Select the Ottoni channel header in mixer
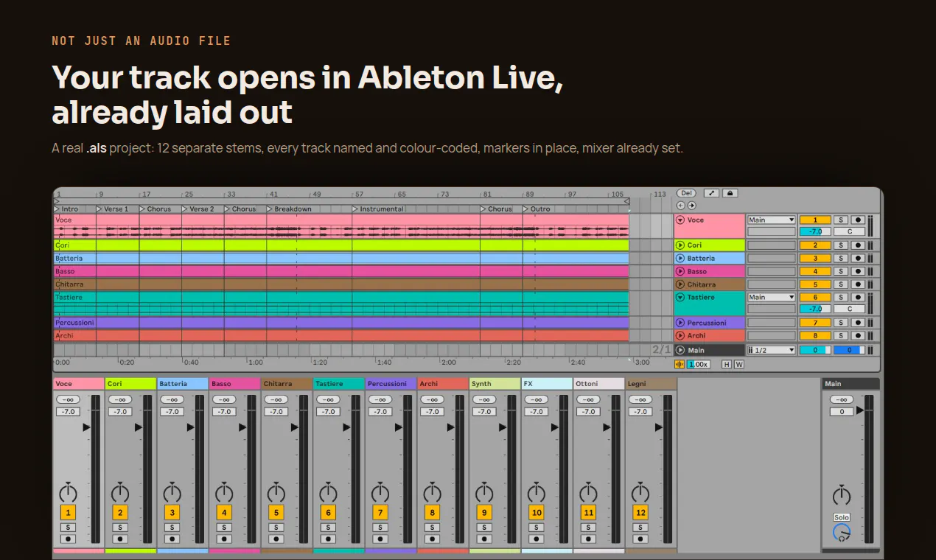936x560 pixels. 598,384
